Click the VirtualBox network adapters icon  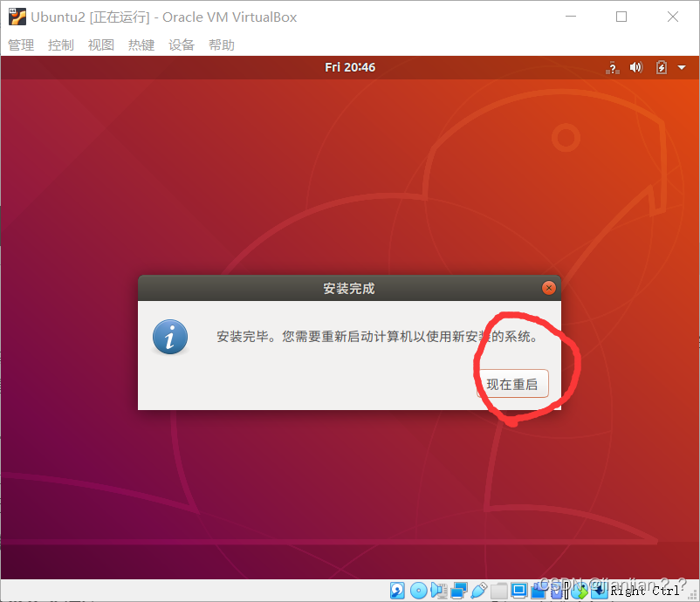point(459,591)
